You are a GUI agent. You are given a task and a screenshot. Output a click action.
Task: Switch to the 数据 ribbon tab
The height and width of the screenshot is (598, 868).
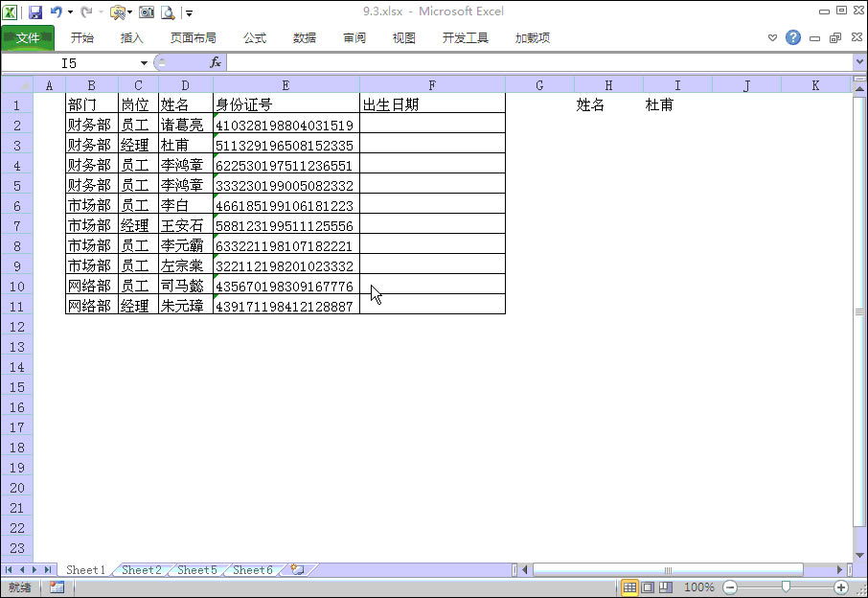click(305, 37)
